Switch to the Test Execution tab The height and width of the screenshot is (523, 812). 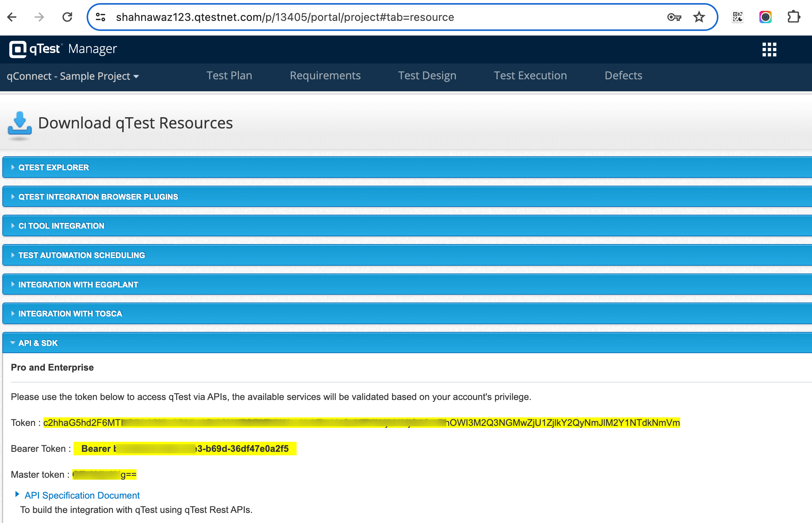[x=530, y=75]
